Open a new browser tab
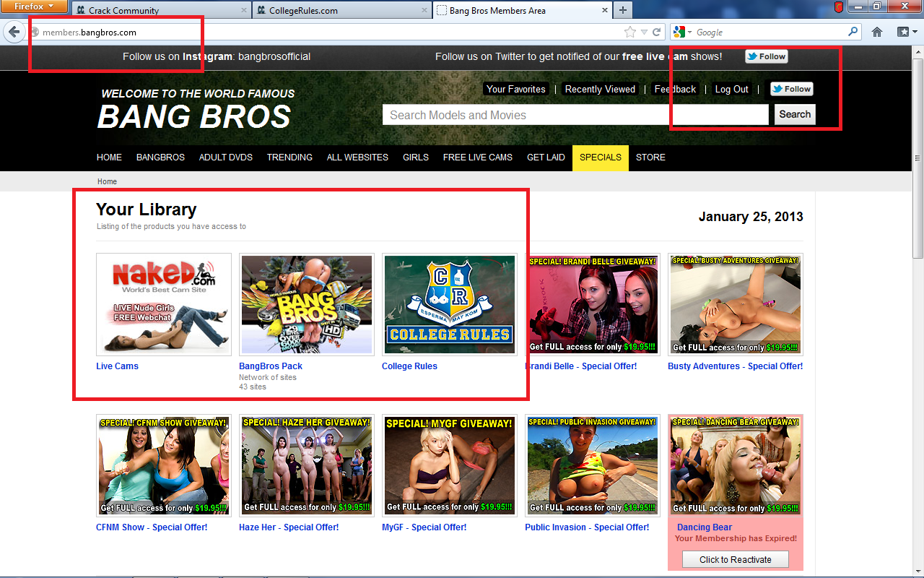The image size is (924, 578). click(623, 11)
